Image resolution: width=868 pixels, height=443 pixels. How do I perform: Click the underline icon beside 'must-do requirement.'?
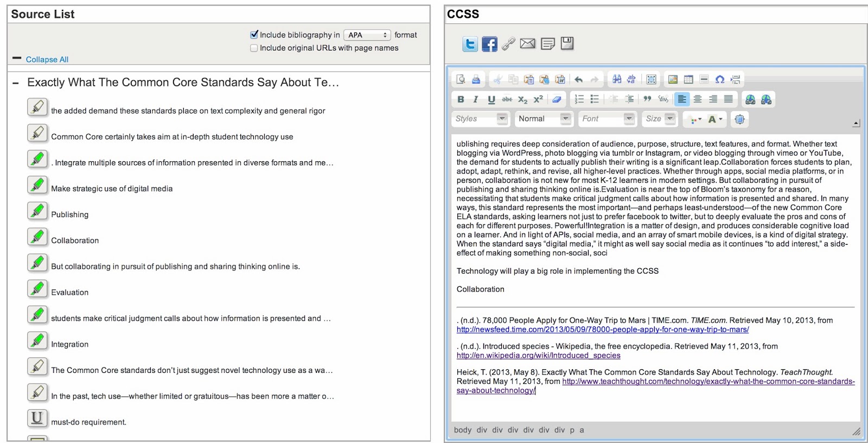pos(37,418)
